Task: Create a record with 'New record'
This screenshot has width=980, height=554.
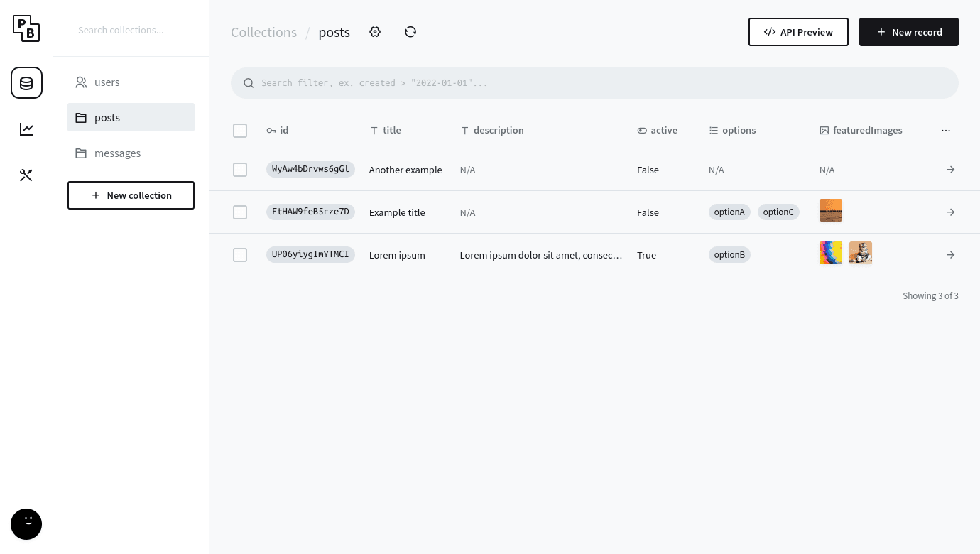Action: pyautogui.click(x=909, y=32)
